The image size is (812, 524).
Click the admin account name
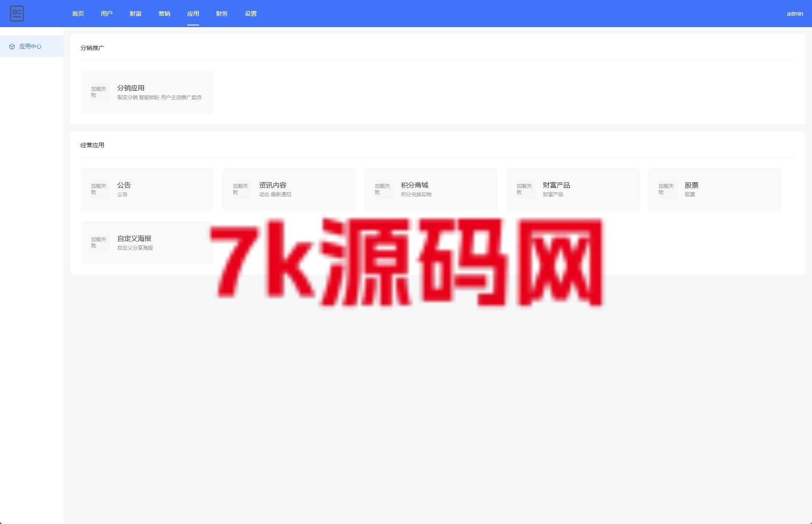795,14
